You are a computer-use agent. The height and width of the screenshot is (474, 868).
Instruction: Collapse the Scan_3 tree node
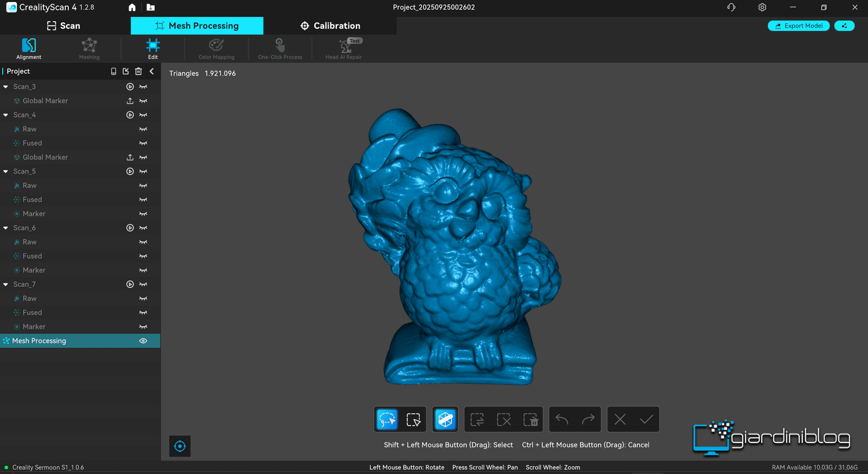(x=6, y=87)
